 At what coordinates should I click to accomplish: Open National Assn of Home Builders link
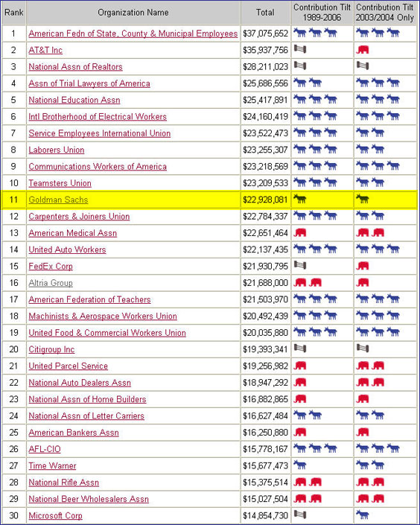click(x=87, y=399)
